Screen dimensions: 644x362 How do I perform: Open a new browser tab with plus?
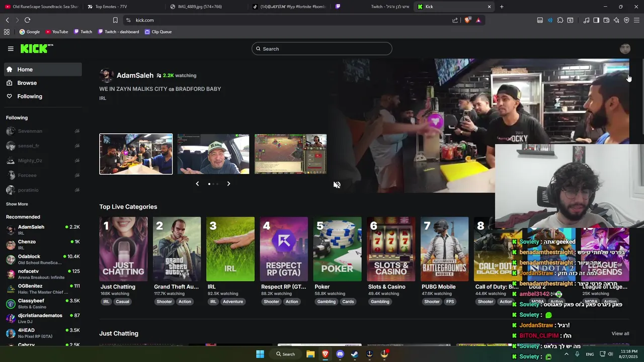click(502, 7)
